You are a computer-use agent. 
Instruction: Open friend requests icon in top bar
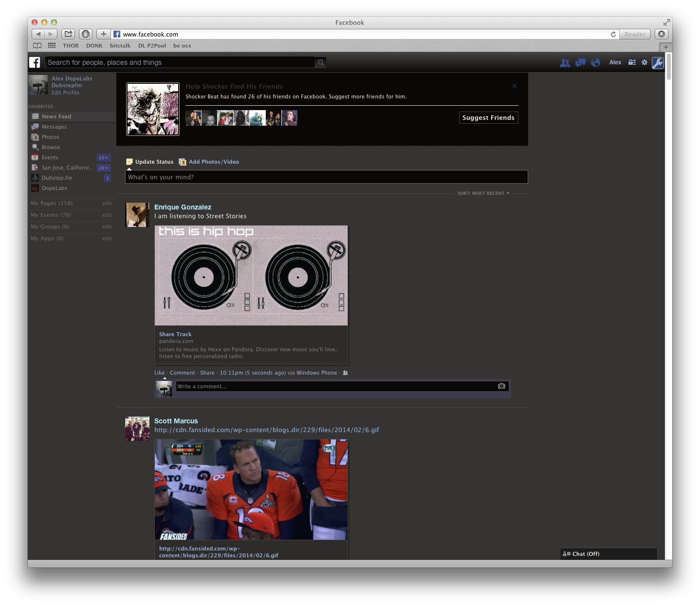pos(565,62)
